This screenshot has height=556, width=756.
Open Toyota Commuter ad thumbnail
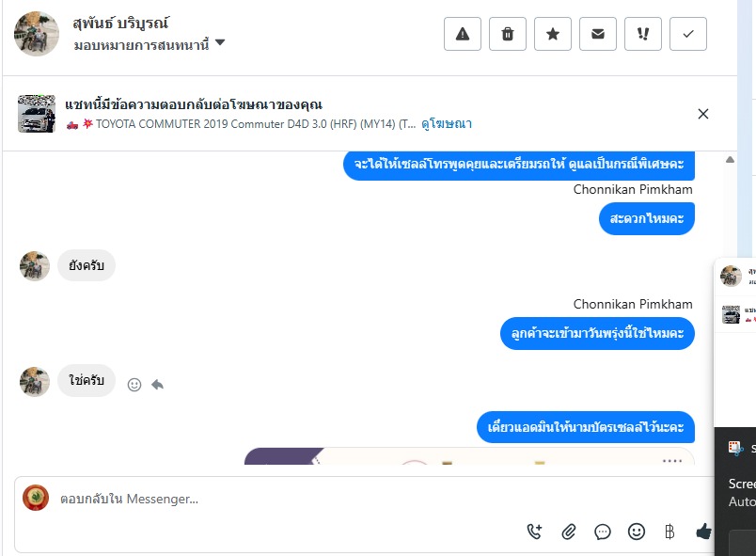point(37,114)
